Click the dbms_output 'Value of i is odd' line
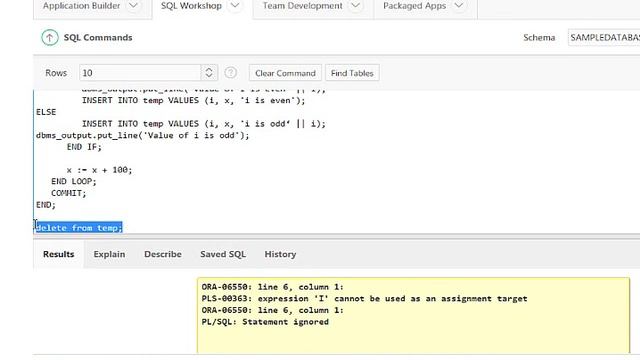 pos(142,135)
